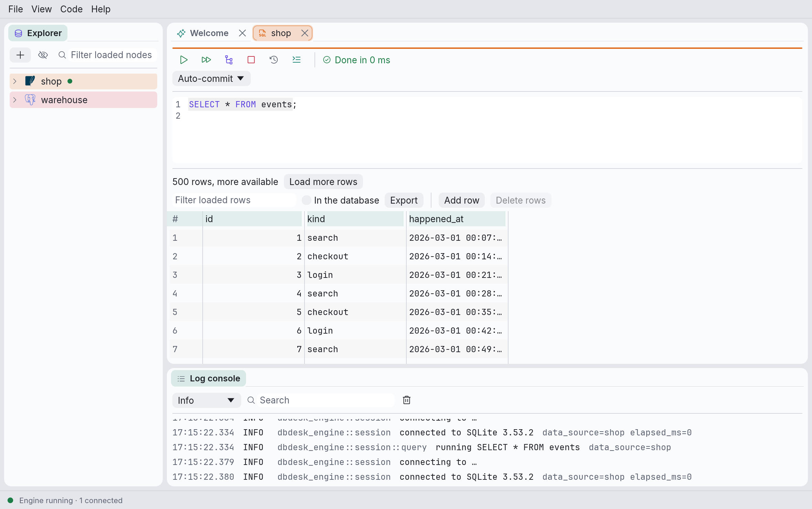Click the Export button
This screenshot has width=812, height=509.
tap(404, 200)
